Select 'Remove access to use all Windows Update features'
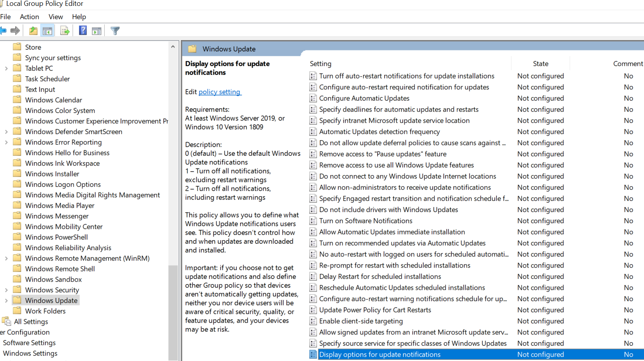This screenshot has height=361, width=644. (x=396, y=165)
